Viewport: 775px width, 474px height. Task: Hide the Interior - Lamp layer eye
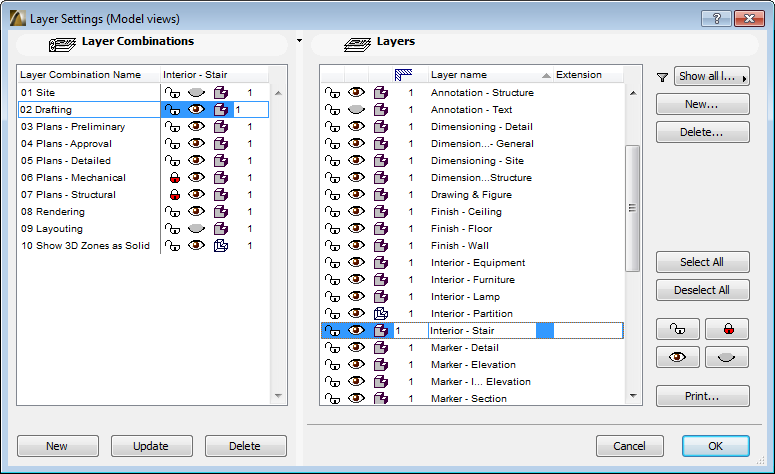(x=356, y=297)
